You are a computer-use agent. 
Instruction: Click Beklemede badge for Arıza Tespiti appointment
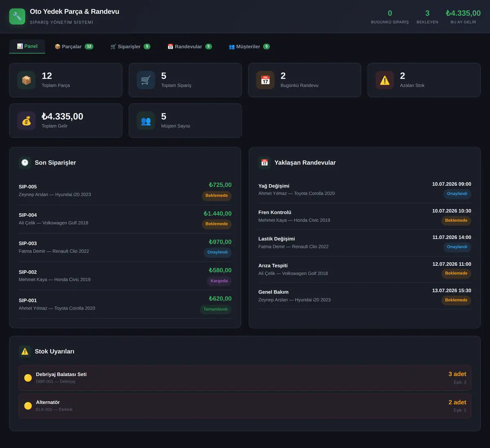456,274
